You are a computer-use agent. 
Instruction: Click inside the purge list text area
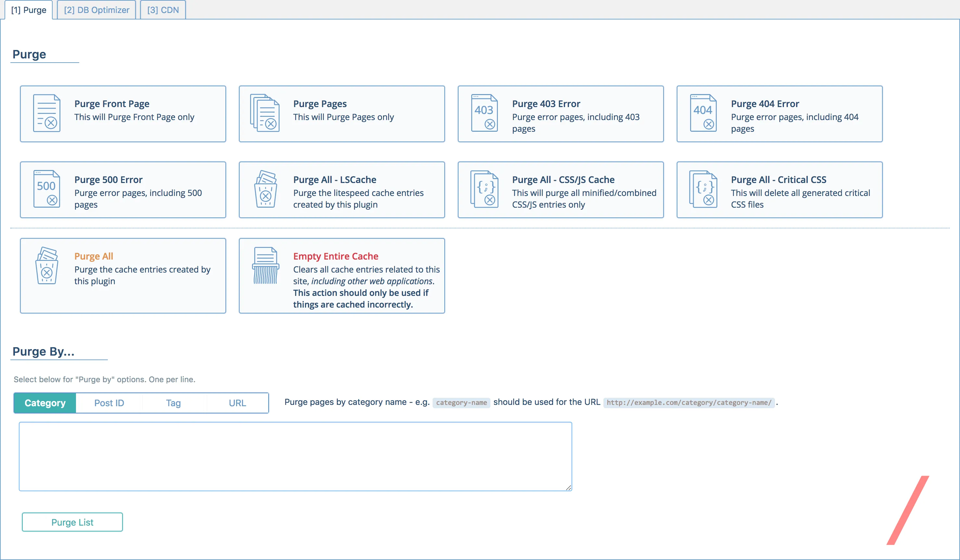tap(295, 456)
